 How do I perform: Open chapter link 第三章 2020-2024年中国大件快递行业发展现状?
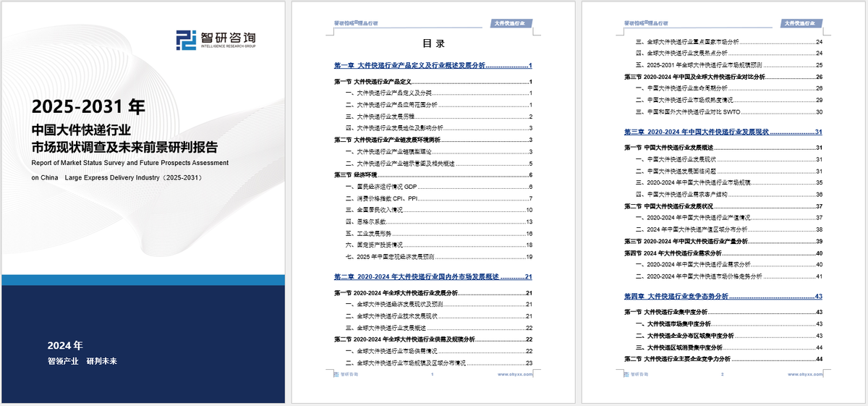coord(723,132)
